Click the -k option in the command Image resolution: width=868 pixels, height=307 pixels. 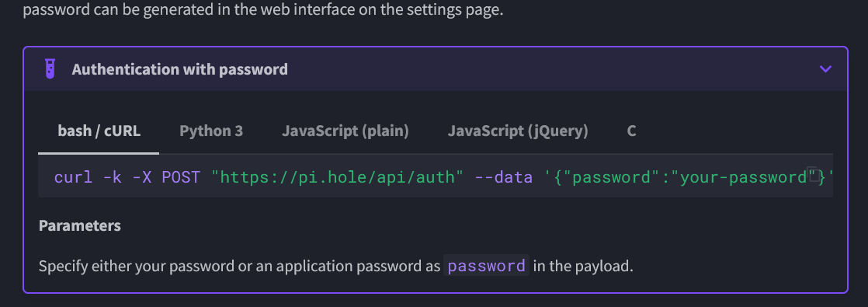(113, 177)
